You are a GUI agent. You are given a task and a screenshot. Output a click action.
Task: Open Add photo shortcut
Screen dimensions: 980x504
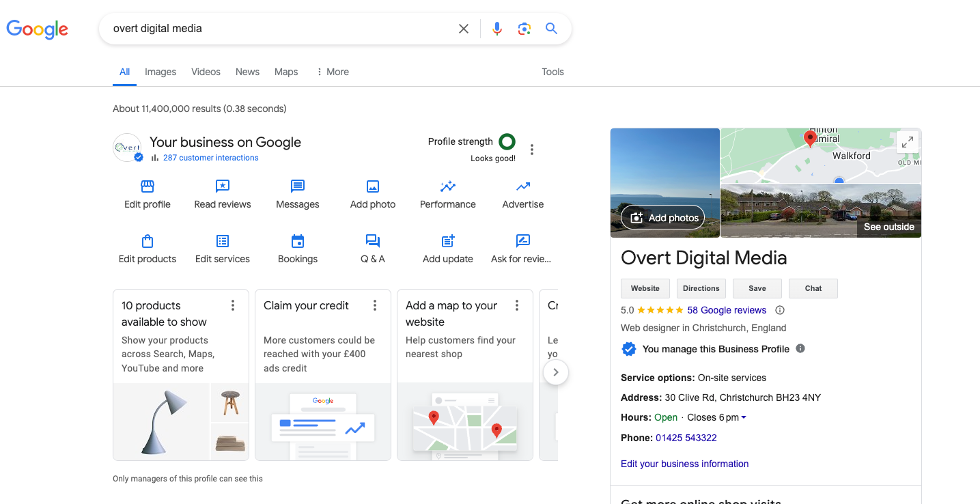pyautogui.click(x=373, y=194)
